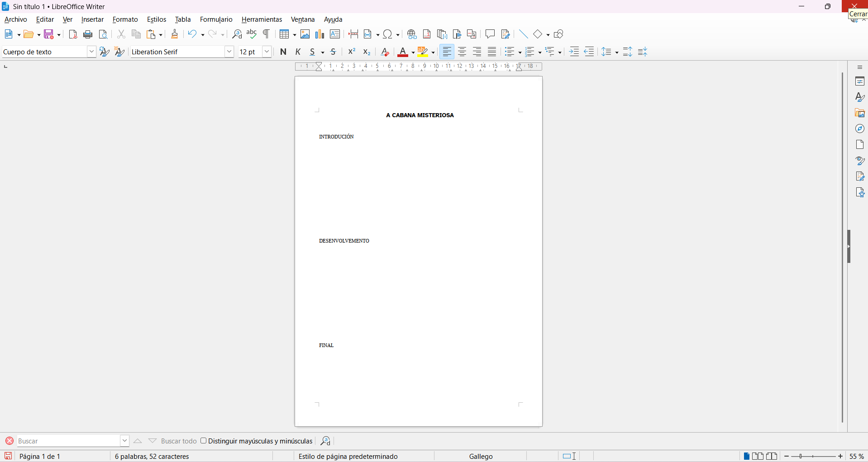The width and height of the screenshot is (868, 462).
Task: Expand the Liberation Serif font name list
Action: coord(229,52)
